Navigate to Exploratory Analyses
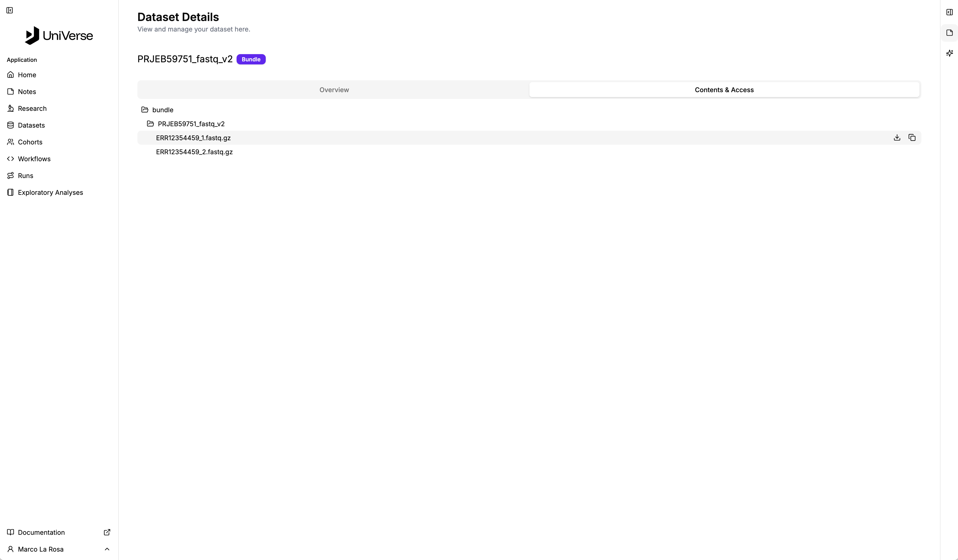The height and width of the screenshot is (560, 958). tap(50, 192)
